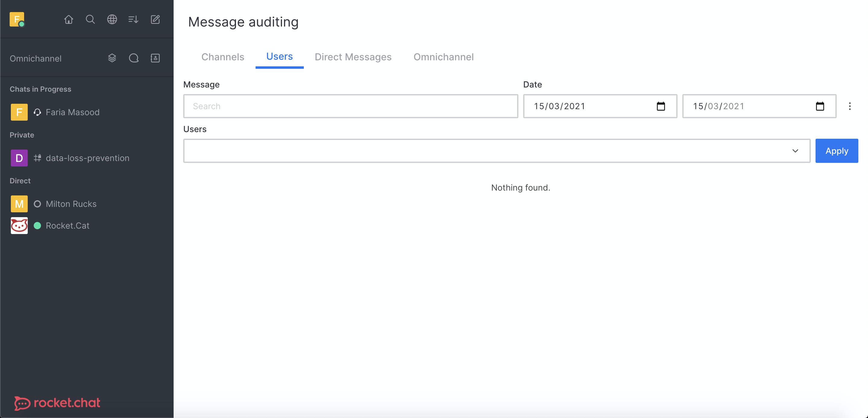Open Faria Masood chat

pyautogui.click(x=87, y=112)
